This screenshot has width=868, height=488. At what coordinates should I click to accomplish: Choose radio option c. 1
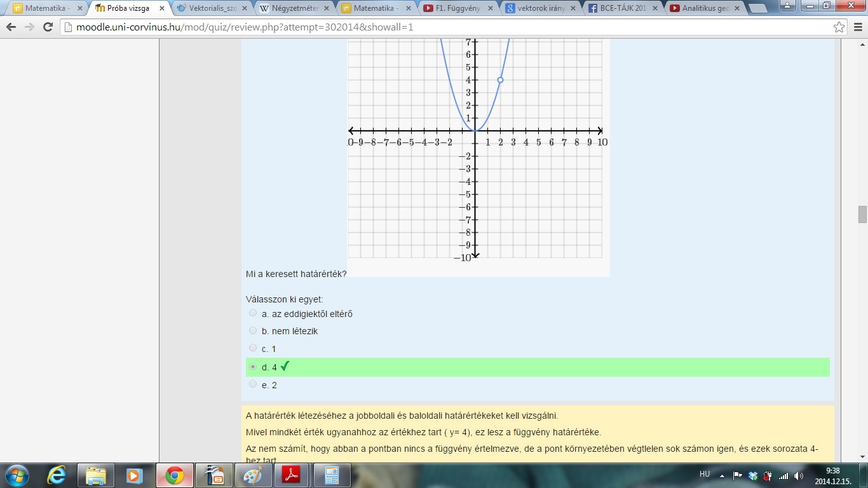tap(254, 348)
